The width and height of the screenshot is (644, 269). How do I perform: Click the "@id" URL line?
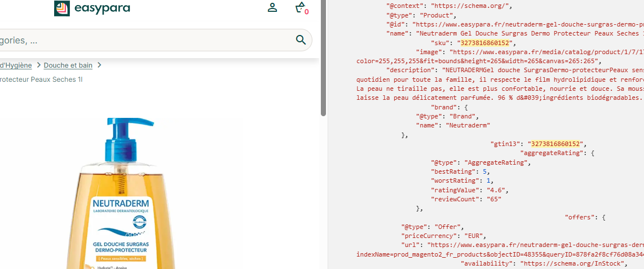(515, 25)
